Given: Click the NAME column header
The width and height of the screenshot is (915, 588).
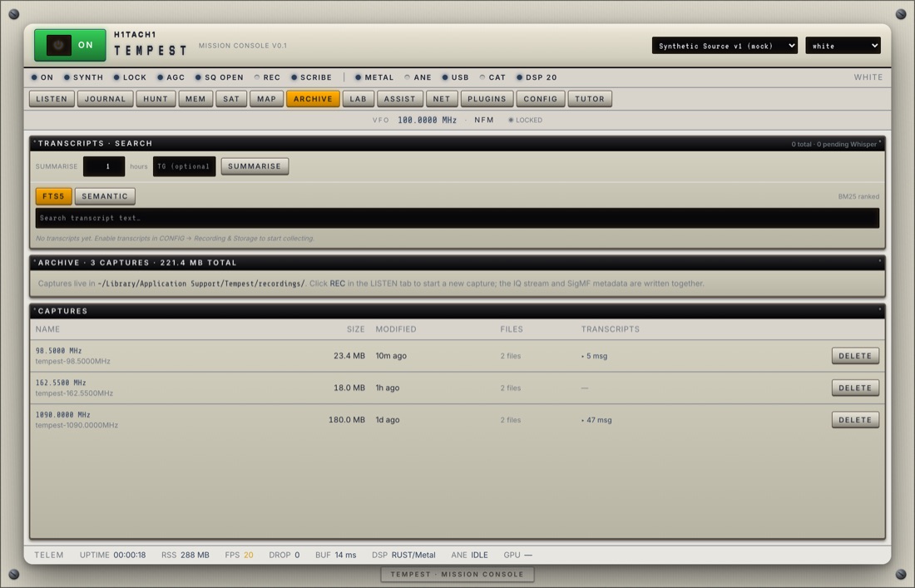Looking at the screenshot, I should point(48,329).
